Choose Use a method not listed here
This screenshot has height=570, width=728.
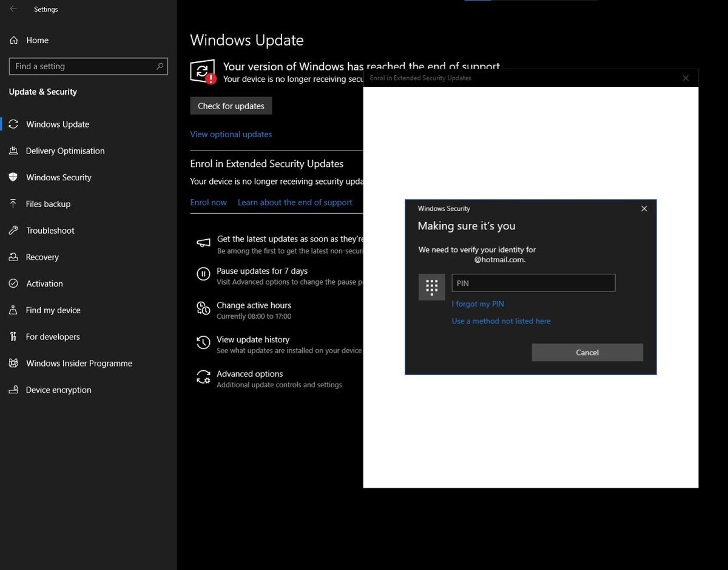[x=501, y=321]
